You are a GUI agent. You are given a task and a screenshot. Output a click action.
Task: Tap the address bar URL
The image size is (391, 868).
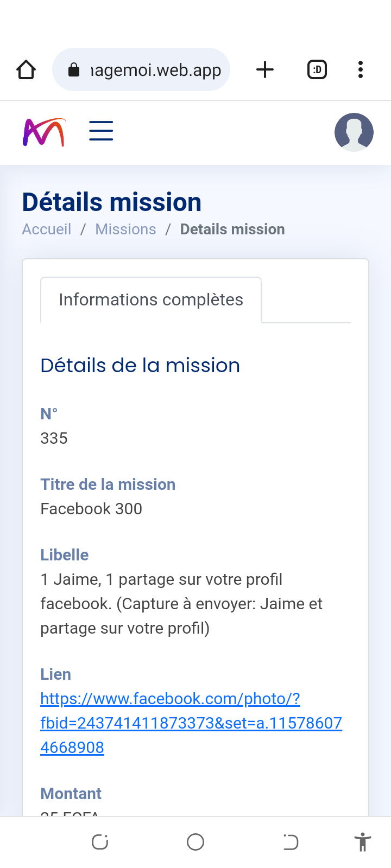click(x=156, y=70)
